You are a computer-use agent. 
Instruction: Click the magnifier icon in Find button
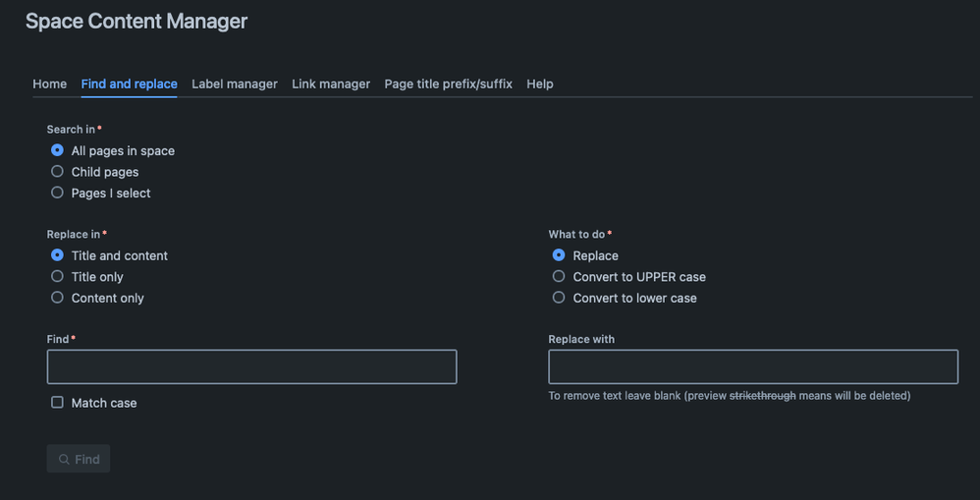pyautogui.click(x=64, y=459)
